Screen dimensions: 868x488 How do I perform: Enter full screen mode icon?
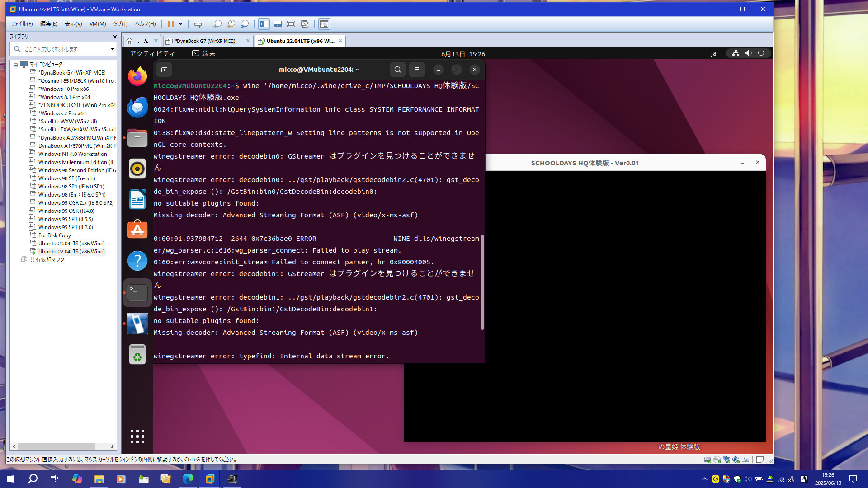(291, 24)
